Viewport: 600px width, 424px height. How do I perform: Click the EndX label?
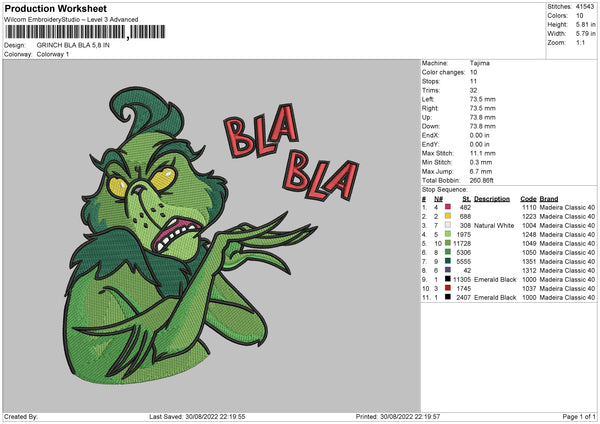430,135
